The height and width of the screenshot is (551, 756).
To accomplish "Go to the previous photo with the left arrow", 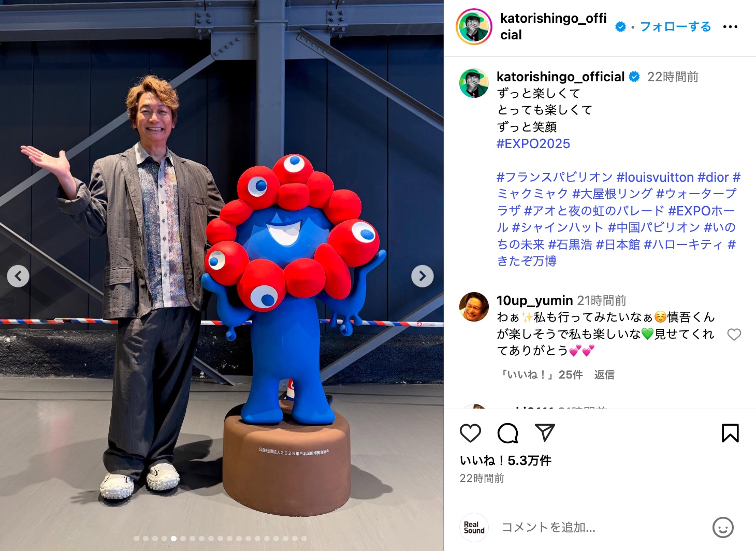I will (18, 276).
